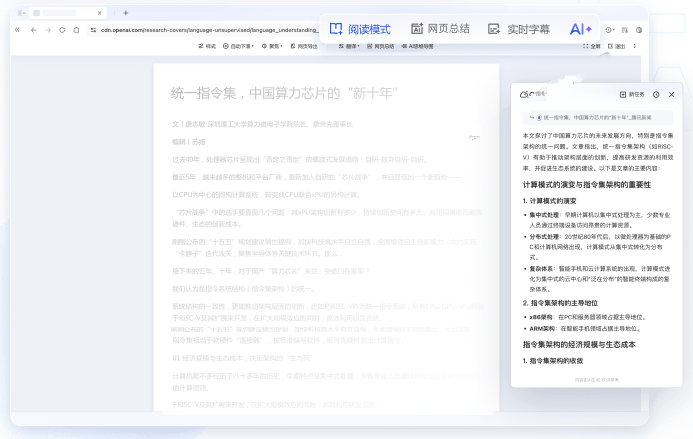Open the history clock icon in AI panel
This screenshot has height=439, width=693.
tap(656, 95)
